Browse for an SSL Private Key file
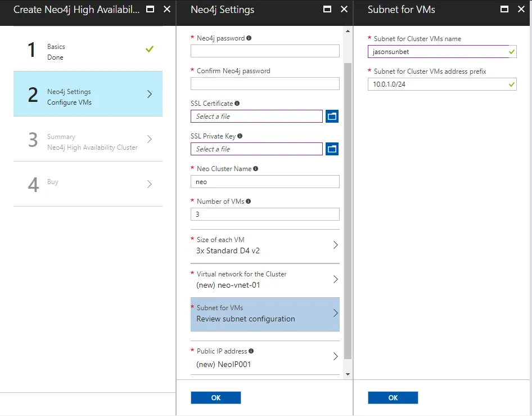 click(x=332, y=149)
